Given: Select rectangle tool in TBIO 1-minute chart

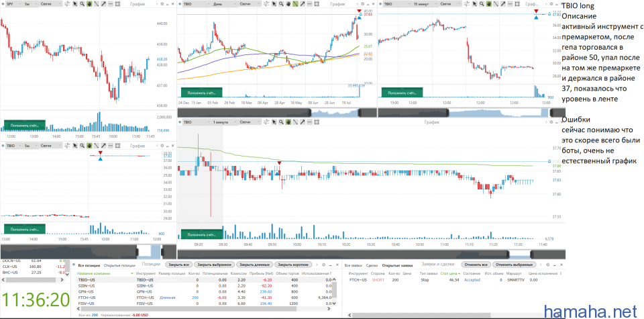Looking at the screenshot, I should coord(317,122).
